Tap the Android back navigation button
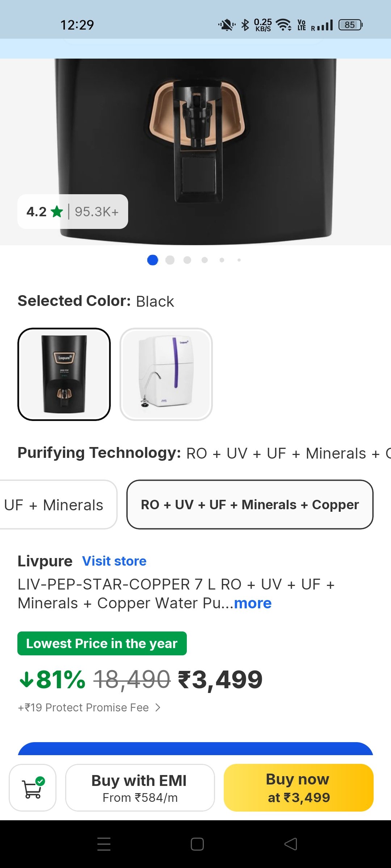This screenshot has width=391, height=868. (291, 844)
